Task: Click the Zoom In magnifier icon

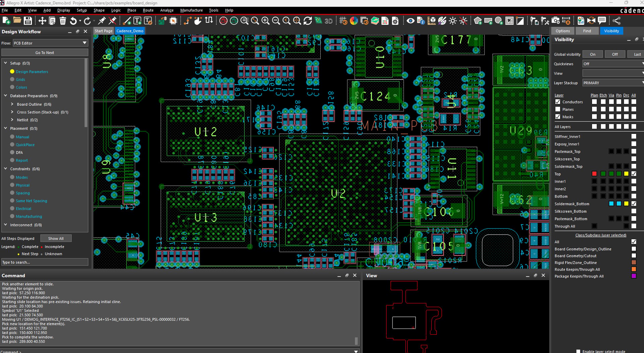Action: tap(265, 21)
